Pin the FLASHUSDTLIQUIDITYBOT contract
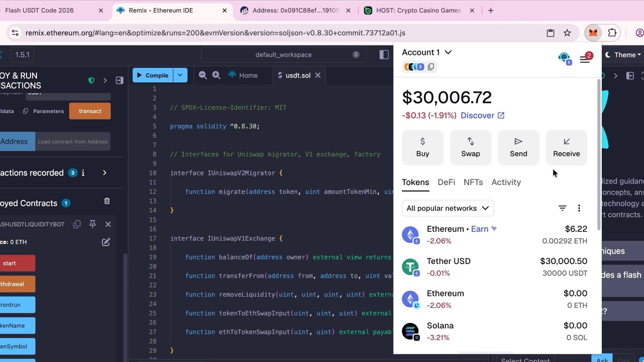The height and width of the screenshot is (362, 644). pos(93,224)
